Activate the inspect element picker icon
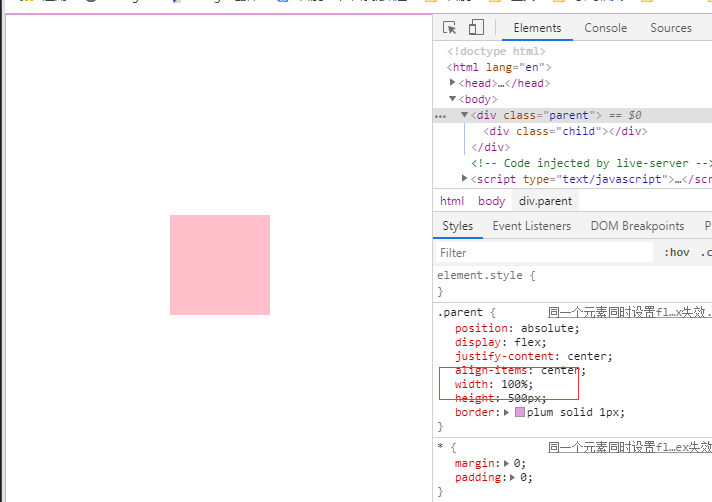This screenshot has height=502, width=712. 449,28
